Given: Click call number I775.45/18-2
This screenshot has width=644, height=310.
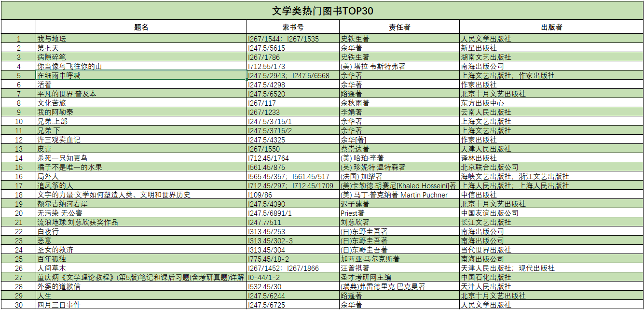Looking at the screenshot, I should 293,259.
